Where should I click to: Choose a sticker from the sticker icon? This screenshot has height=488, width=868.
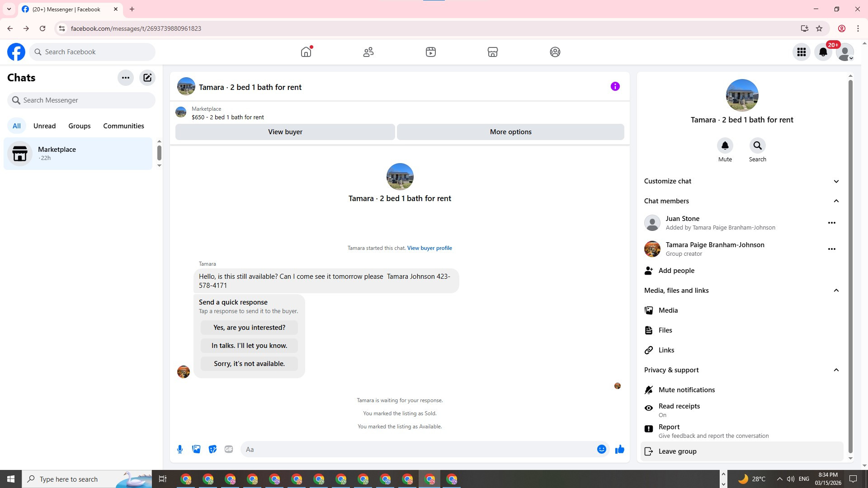(x=212, y=449)
